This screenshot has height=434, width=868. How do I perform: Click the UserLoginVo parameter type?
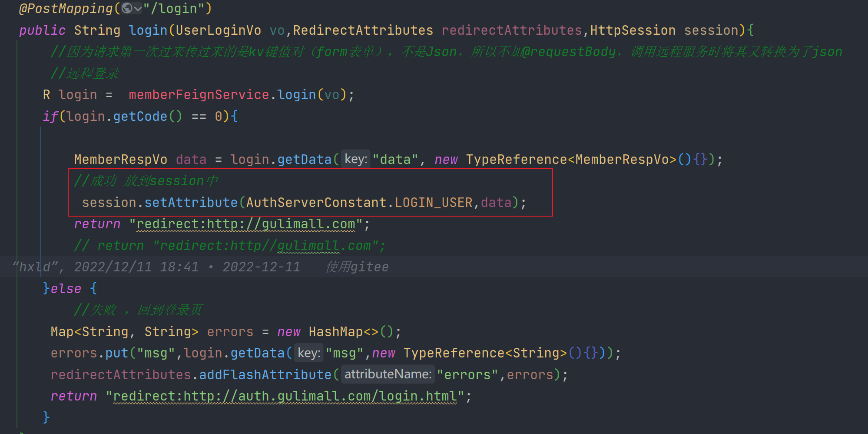219,30
